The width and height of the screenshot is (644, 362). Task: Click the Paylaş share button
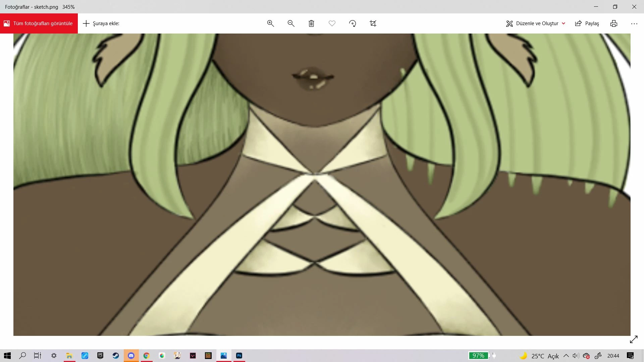click(587, 23)
